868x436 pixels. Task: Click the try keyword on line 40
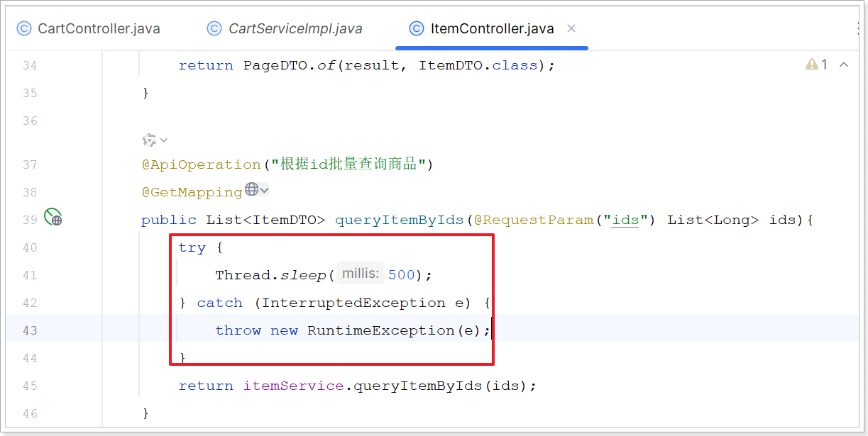point(192,247)
